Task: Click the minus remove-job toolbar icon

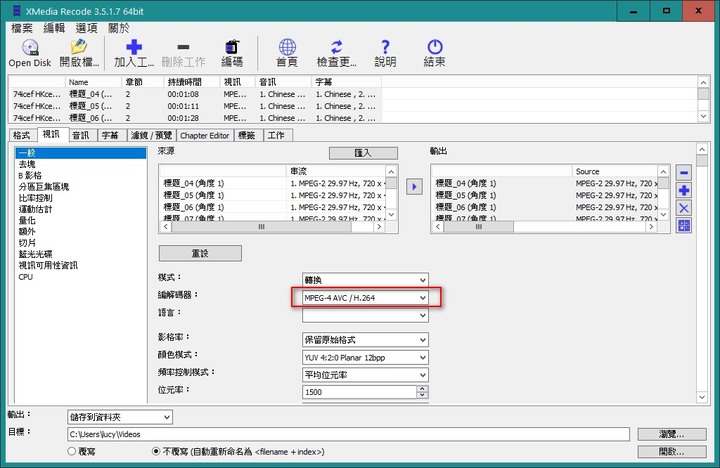Action: point(183,47)
